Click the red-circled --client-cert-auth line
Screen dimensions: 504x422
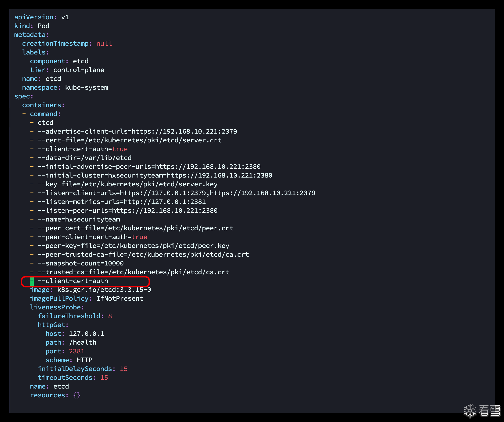(x=73, y=281)
